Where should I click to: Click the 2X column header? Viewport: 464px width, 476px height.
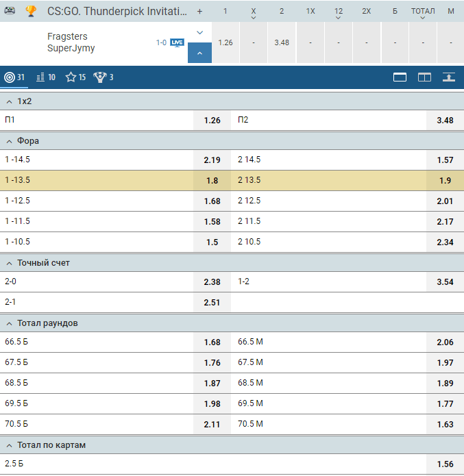(367, 11)
